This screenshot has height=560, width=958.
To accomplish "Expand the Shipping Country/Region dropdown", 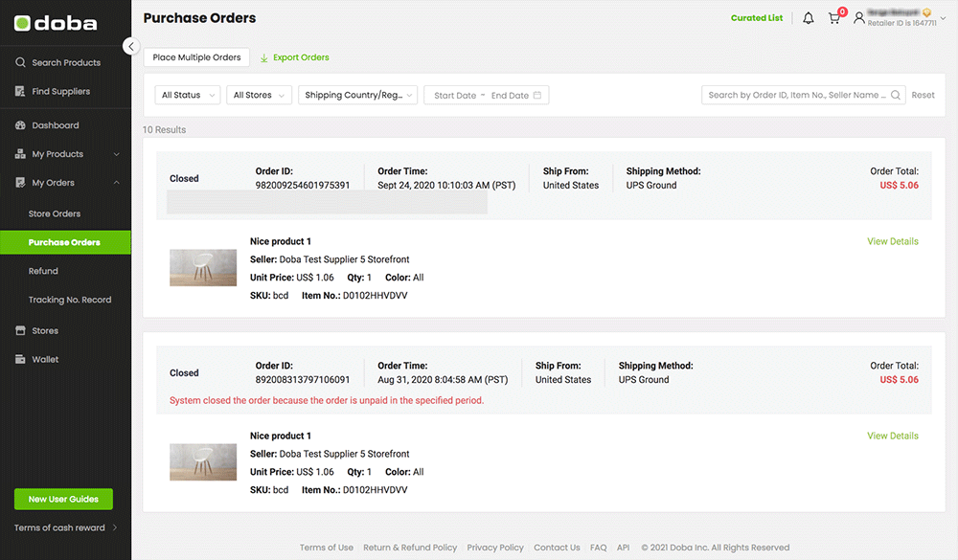I will (358, 95).
